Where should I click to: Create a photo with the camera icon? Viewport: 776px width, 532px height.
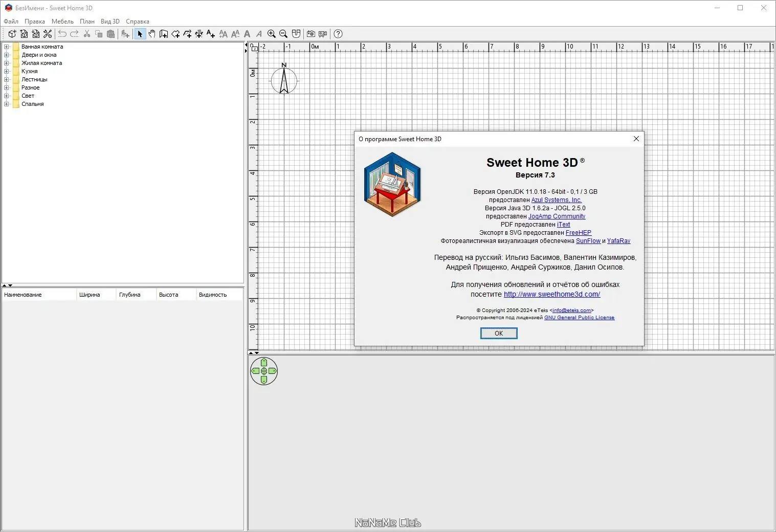click(x=311, y=34)
